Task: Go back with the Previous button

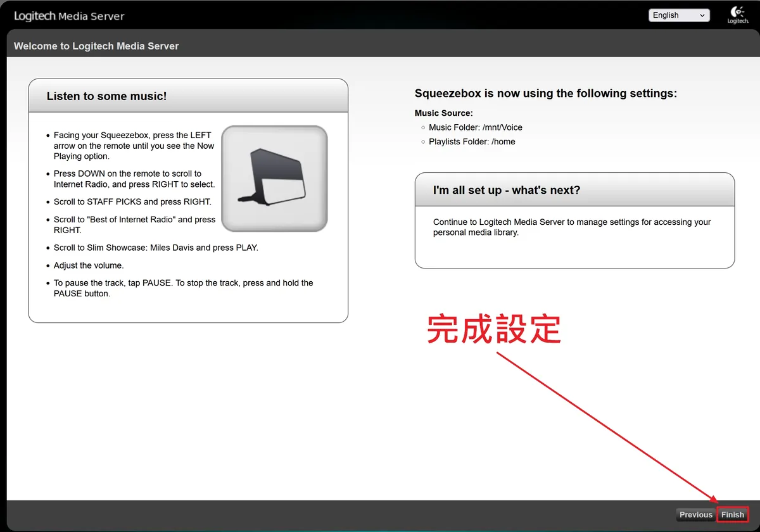Action: 696,515
